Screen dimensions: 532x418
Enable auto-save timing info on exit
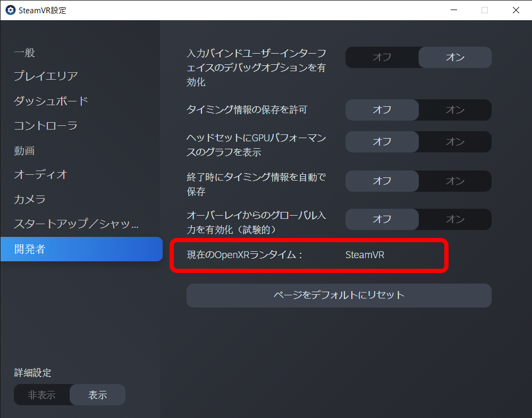pos(455,181)
